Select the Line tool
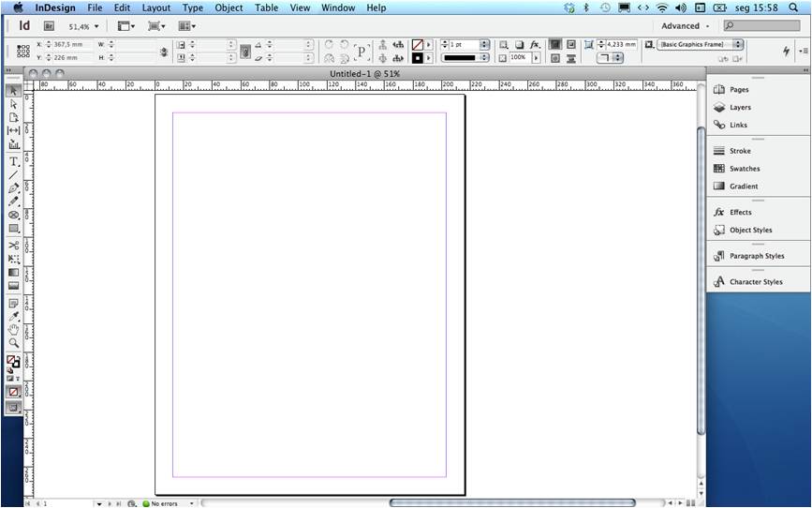This screenshot has width=812, height=508. click(13, 175)
